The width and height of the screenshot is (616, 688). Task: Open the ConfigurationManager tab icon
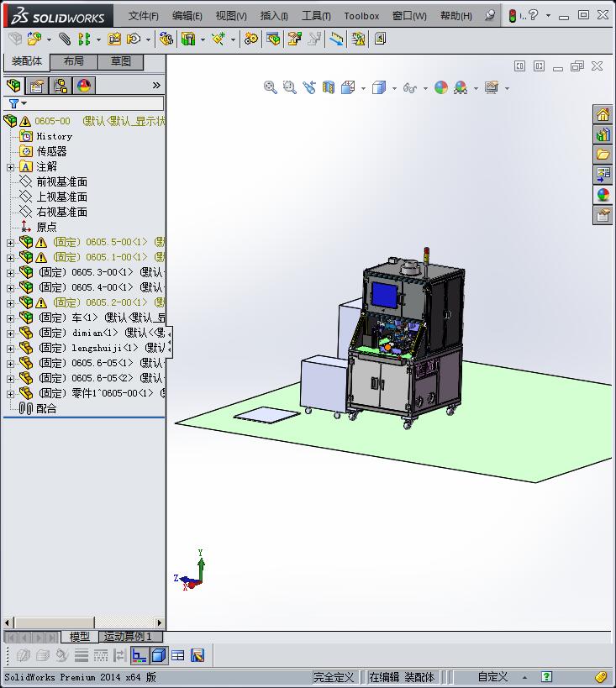(61, 85)
